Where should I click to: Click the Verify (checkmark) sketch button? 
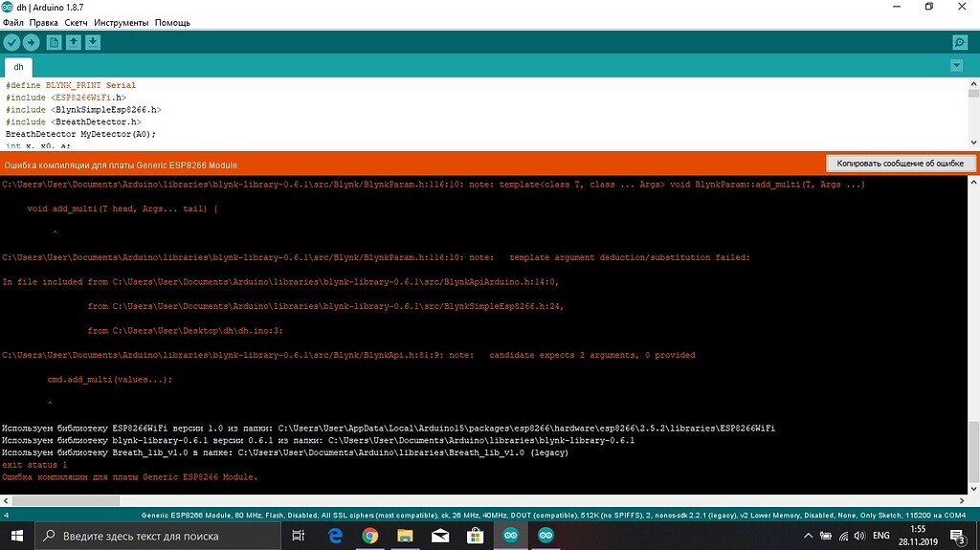[x=11, y=42]
